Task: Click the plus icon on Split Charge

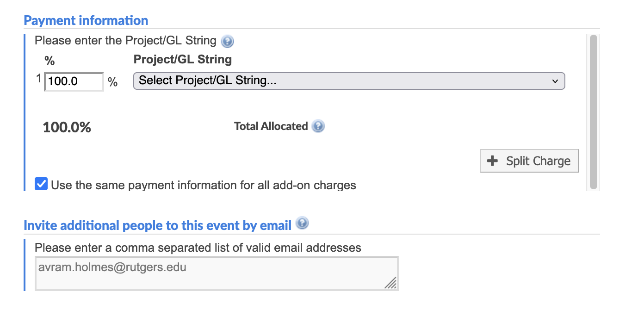Action: pos(493,161)
